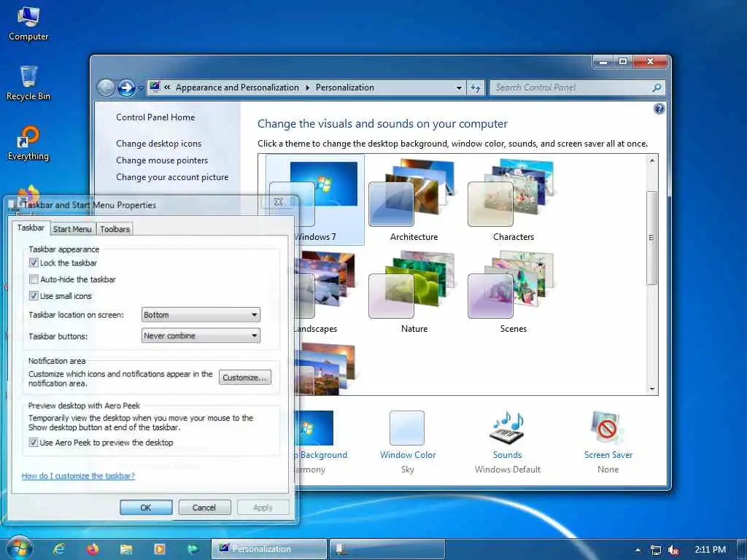Show hidden tray icons arrow

[638, 550]
